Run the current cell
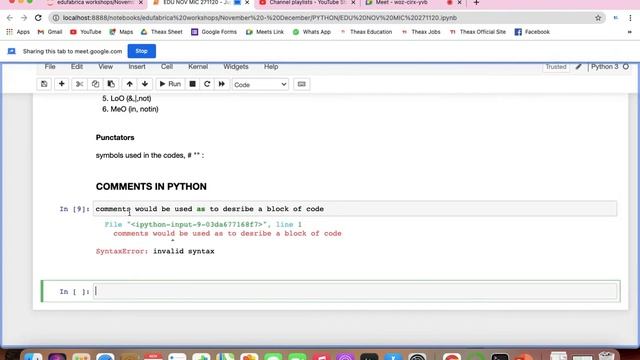Screen dimensions: 640x360 pyautogui.click(x=170, y=84)
